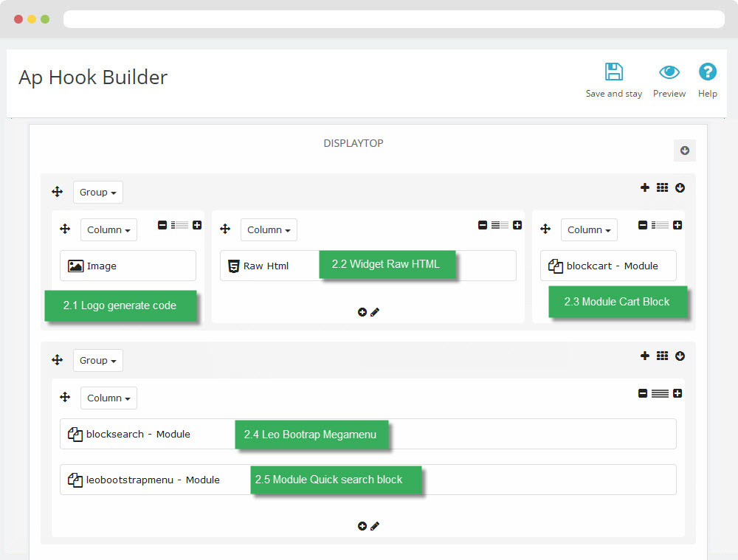Image resolution: width=738 pixels, height=560 pixels.
Task: Open Preview with the eye icon
Action: (x=669, y=72)
